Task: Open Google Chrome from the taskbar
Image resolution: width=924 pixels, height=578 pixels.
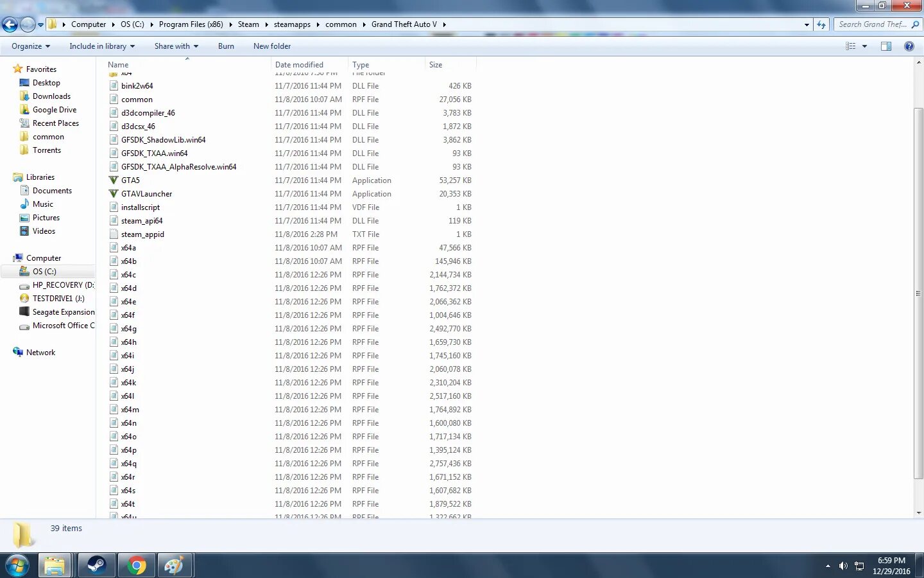Action: [136, 566]
